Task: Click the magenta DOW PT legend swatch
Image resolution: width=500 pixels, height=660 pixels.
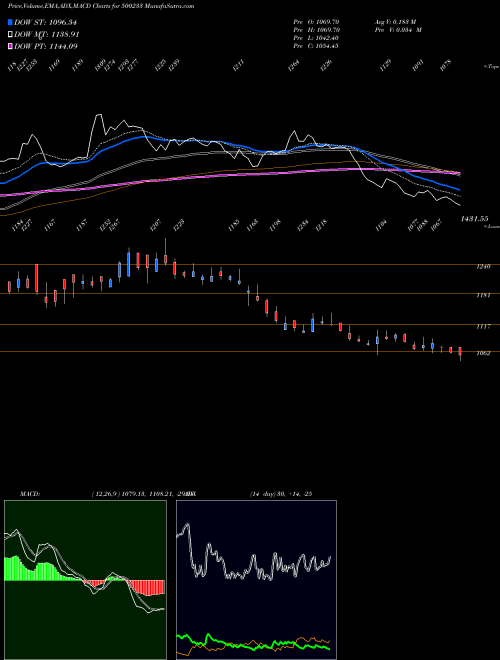Action: pyautogui.click(x=10, y=46)
